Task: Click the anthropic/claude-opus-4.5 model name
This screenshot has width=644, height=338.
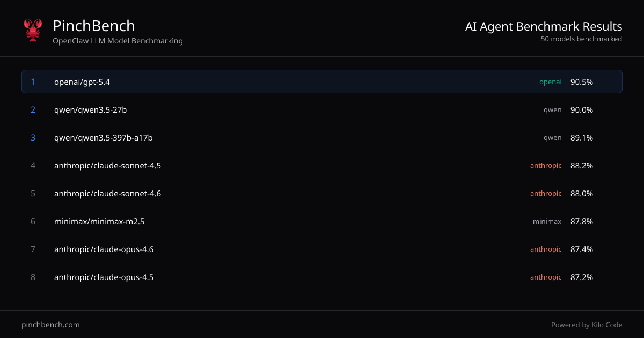Action: (104, 277)
